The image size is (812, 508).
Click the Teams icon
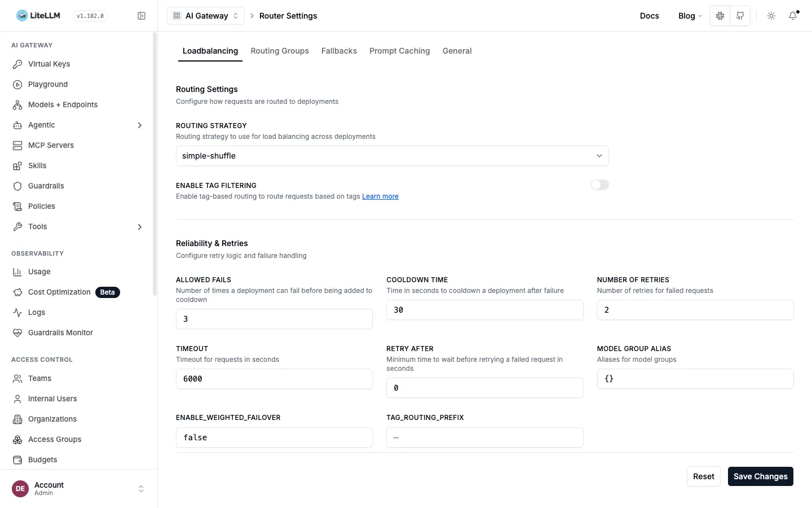point(17,379)
